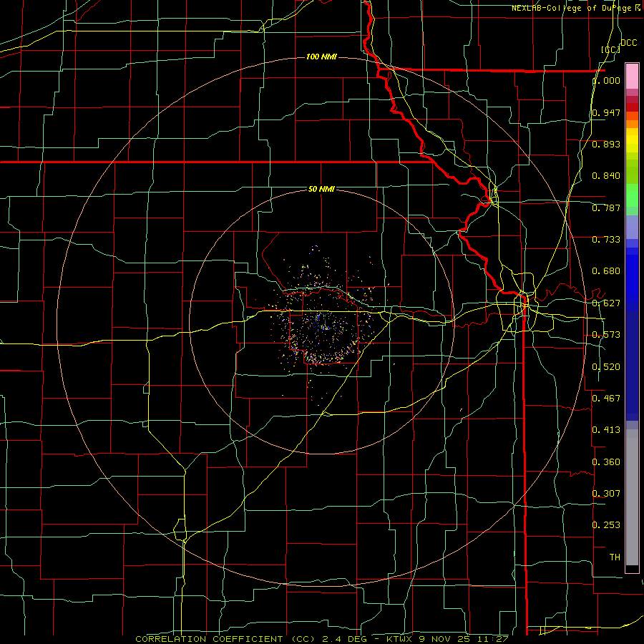Viewport: 644px width, 644px height.
Task: Click the 0.893 legend value
Action: pos(606,144)
